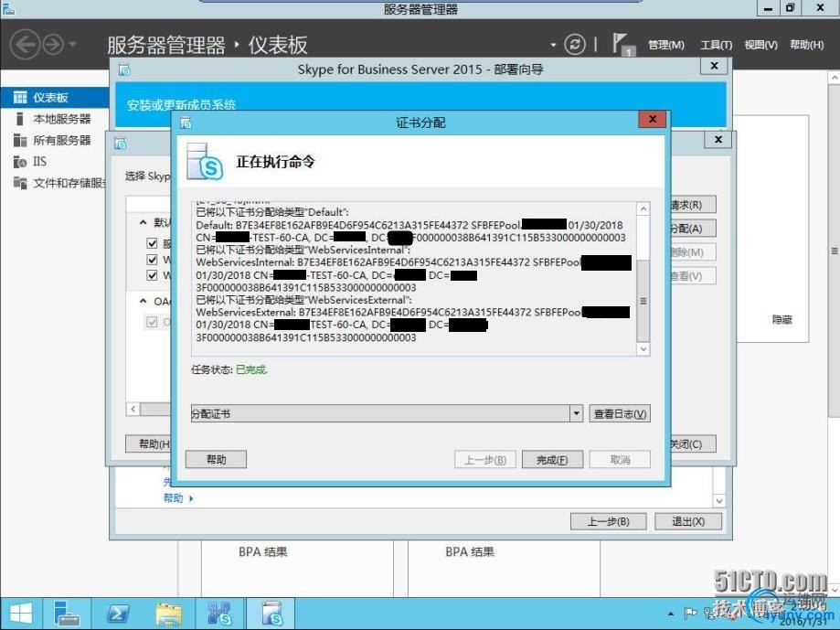This screenshot has height=630, width=840.
Task: Click 查看日志(V) button
Action: point(620,413)
